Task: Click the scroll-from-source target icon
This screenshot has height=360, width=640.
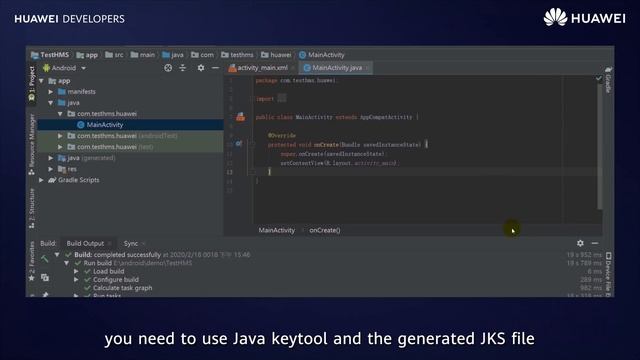Action: pyautogui.click(x=168, y=68)
